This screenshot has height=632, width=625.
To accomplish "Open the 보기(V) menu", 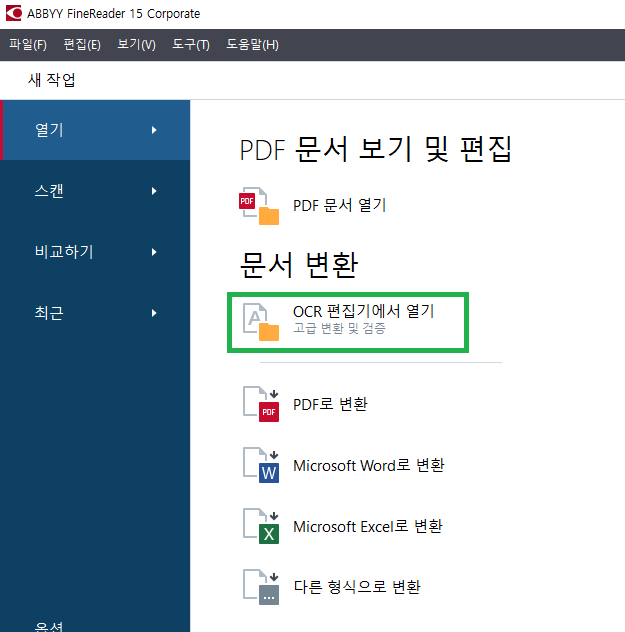I will tap(136, 44).
